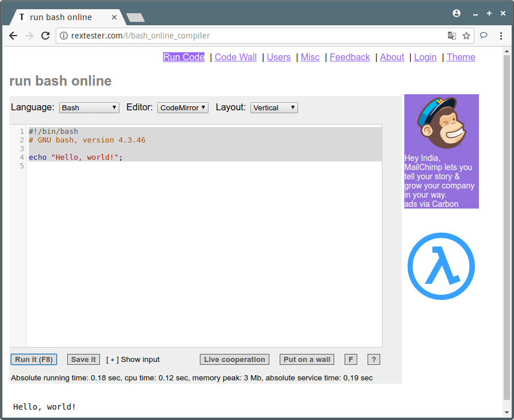This screenshot has width=514, height=420.
Task: View site information icon in address bar
Action: point(64,36)
